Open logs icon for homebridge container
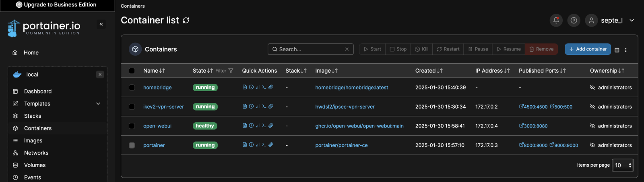Viewport: 644px width, 182px height. [x=245, y=87]
